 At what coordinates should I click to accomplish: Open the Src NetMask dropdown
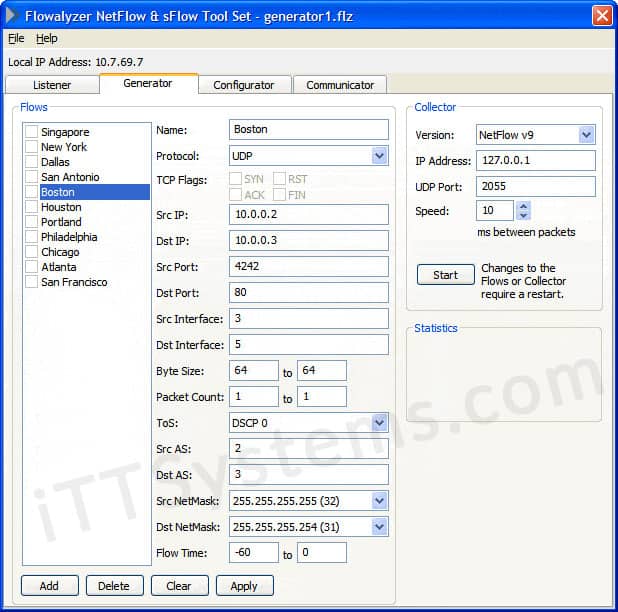click(x=380, y=501)
